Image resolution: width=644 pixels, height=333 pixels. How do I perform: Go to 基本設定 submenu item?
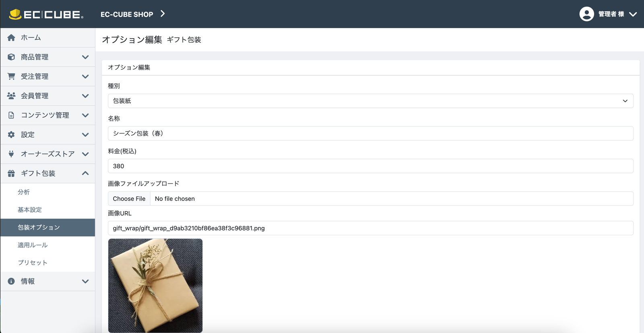pos(30,210)
